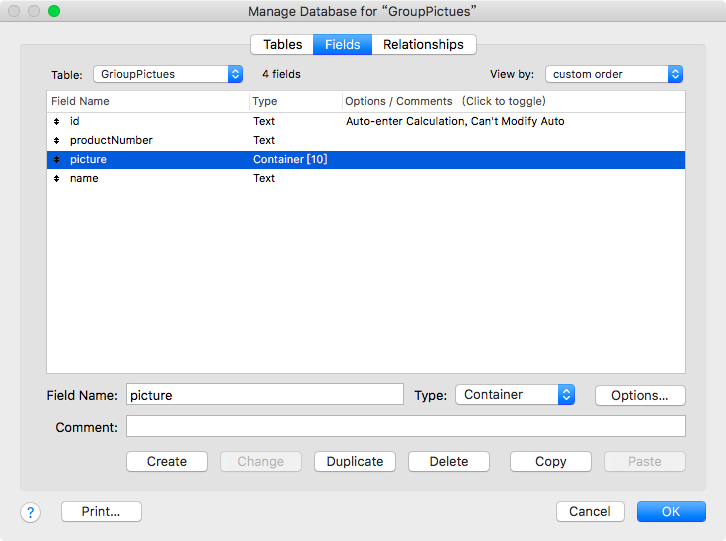Screen dimensions: 726x541
Task: Click the Print... button
Action: click(x=101, y=511)
